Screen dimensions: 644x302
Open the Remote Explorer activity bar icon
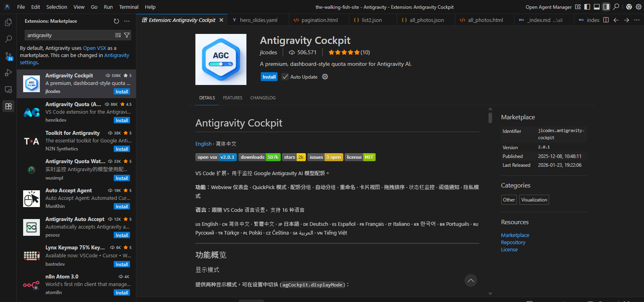click(x=8, y=90)
